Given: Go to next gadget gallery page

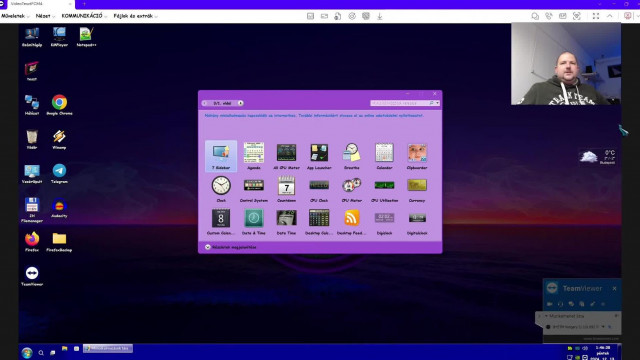Looking at the screenshot, I should [x=240, y=103].
